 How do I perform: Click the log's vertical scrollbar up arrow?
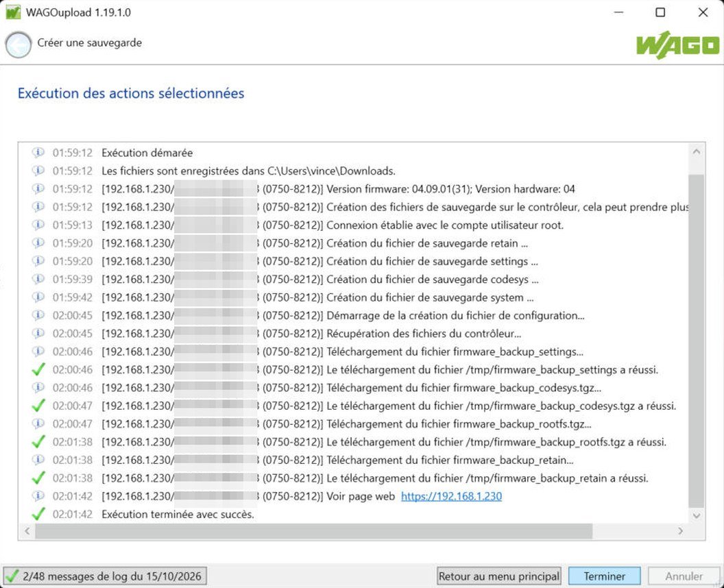click(x=697, y=151)
